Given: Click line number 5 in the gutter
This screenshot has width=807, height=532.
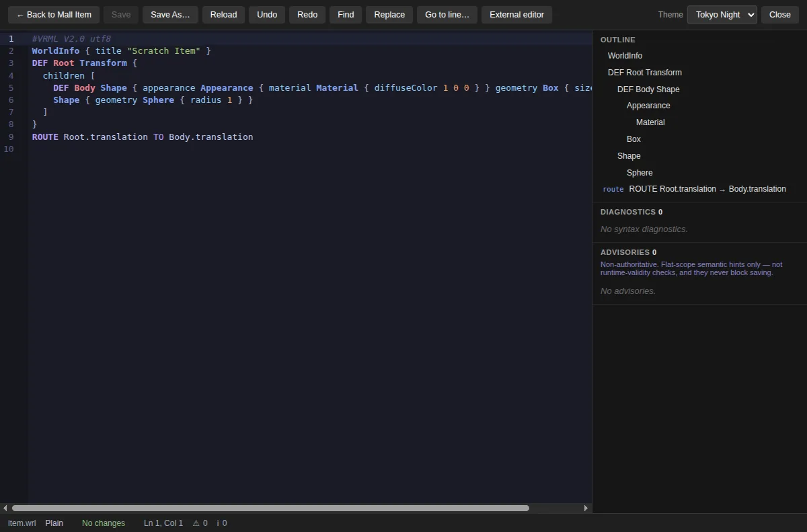Looking at the screenshot, I should click(11, 87).
